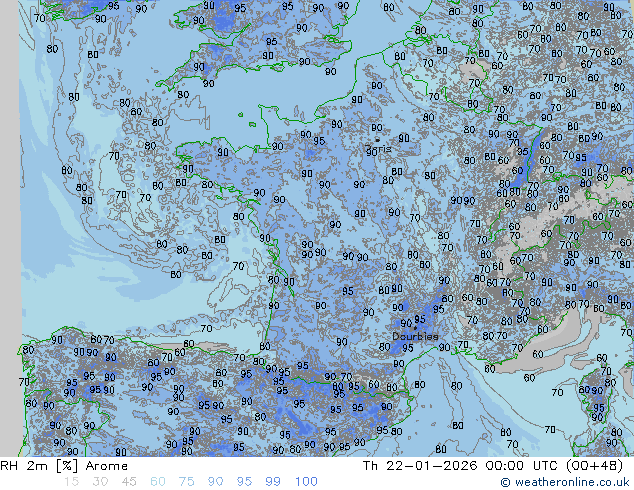Select the 45 value in legend
The width and height of the screenshot is (634, 490).
pyautogui.click(x=129, y=482)
